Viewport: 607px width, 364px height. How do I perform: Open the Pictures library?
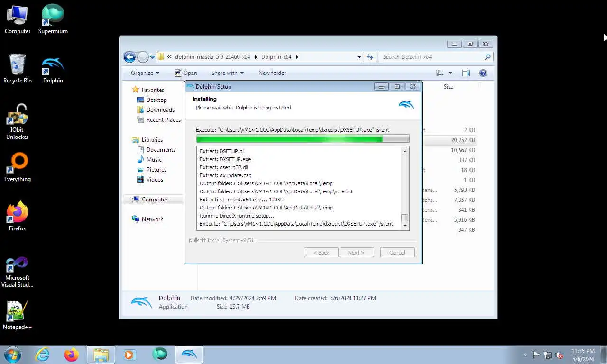156,170
